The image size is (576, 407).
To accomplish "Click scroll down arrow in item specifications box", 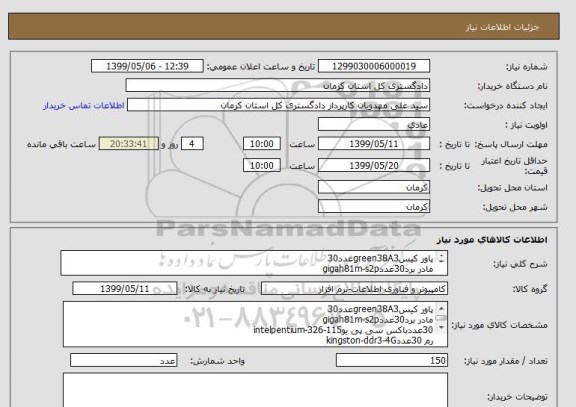I will point(441,327).
